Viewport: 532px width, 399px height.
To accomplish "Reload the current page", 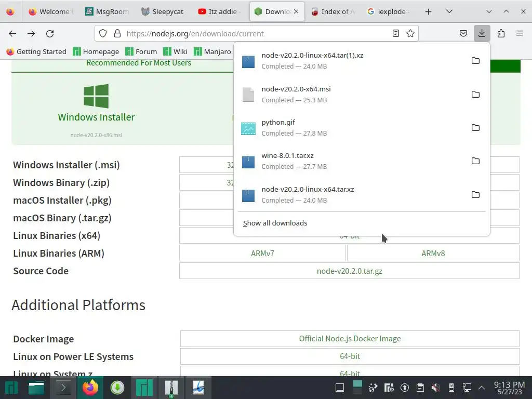I will [x=50, y=34].
